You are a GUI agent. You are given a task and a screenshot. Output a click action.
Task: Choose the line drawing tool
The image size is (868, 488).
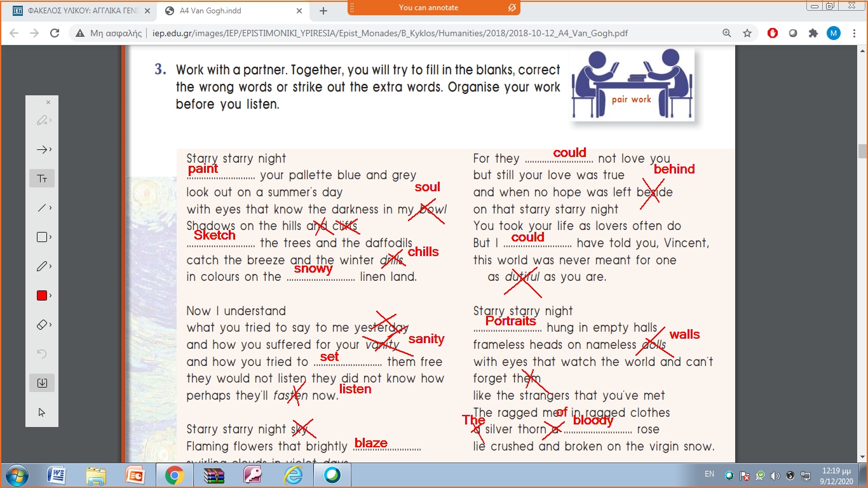(41, 208)
